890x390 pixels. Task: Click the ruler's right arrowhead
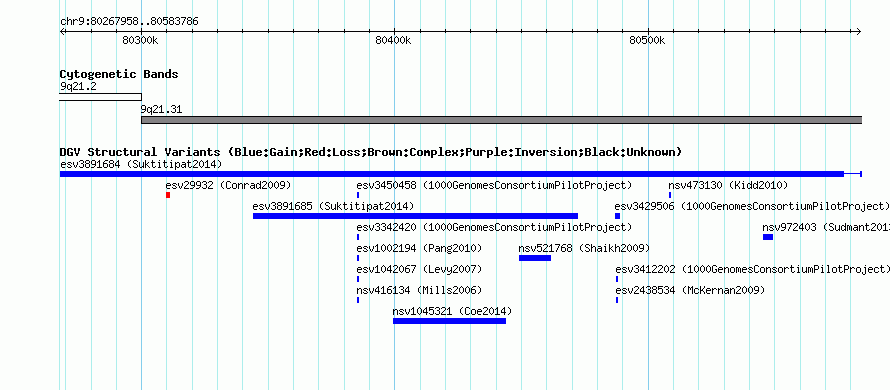click(x=859, y=32)
